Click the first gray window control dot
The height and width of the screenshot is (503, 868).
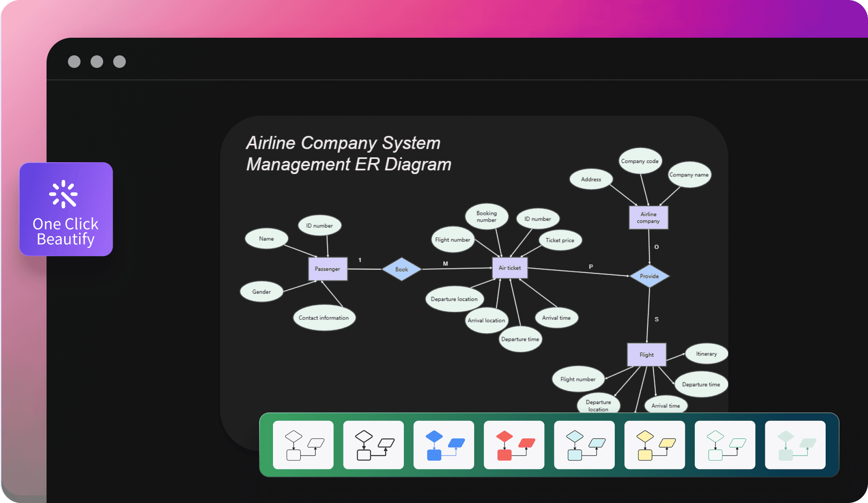tap(74, 62)
